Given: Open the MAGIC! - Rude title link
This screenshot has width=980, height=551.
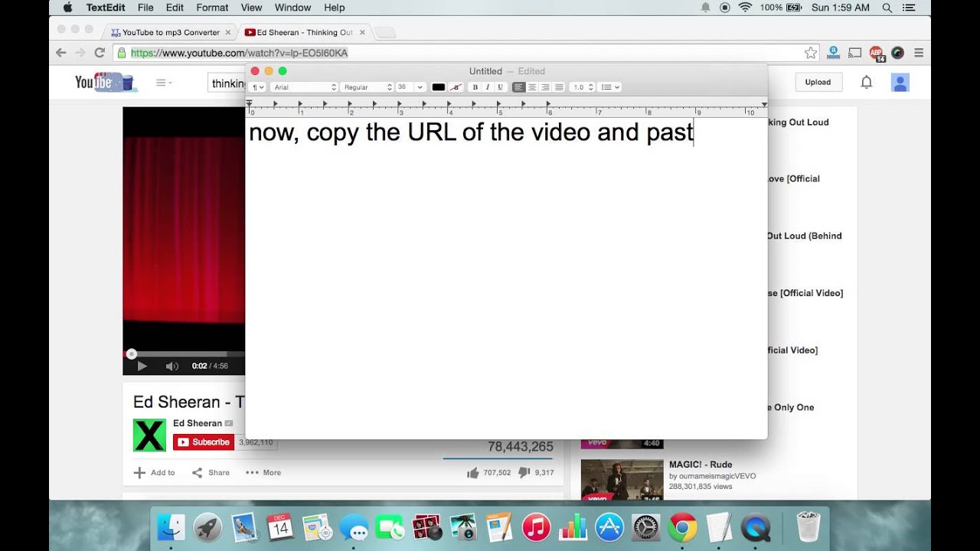Looking at the screenshot, I should (701, 465).
